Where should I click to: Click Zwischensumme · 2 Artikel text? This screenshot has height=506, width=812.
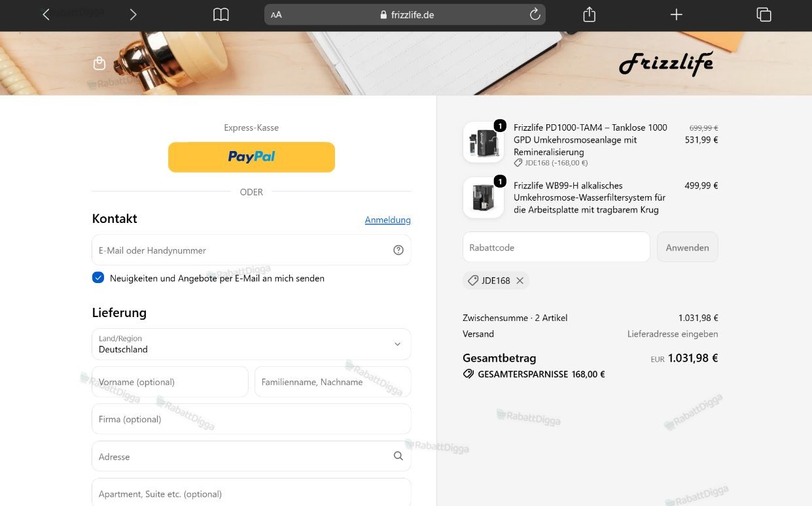coord(515,318)
